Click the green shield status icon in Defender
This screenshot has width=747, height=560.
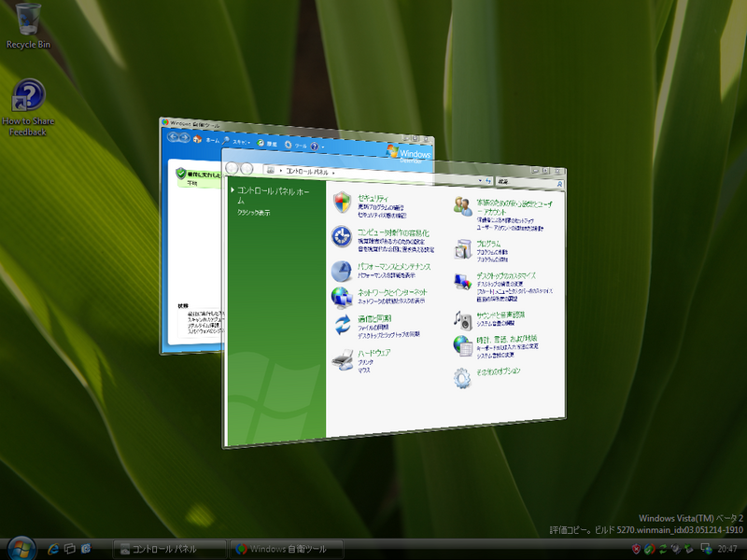click(x=180, y=174)
